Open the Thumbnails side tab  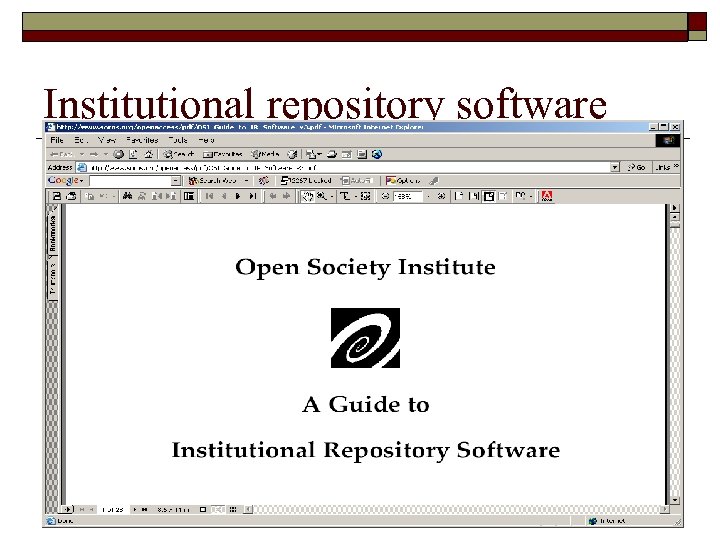pyautogui.click(x=53, y=278)
